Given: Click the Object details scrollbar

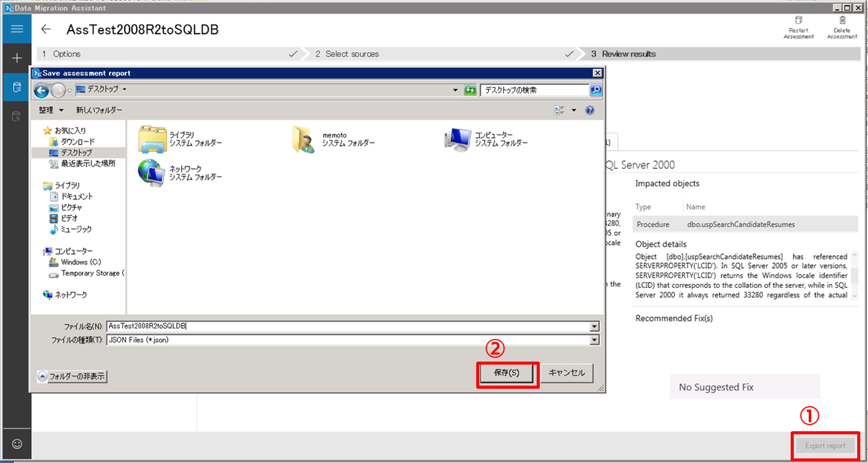Looking at the screenshot, I should coord(854,276).
